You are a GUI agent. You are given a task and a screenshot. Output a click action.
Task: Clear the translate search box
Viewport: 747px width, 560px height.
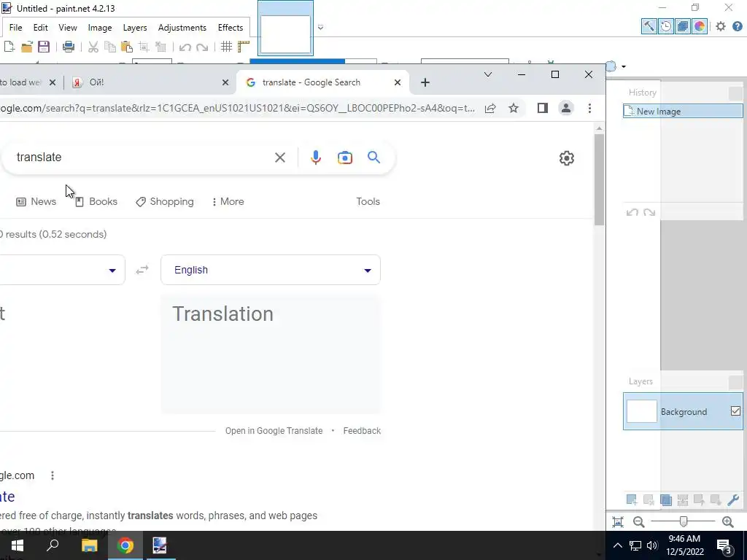(x=280, y=157)
